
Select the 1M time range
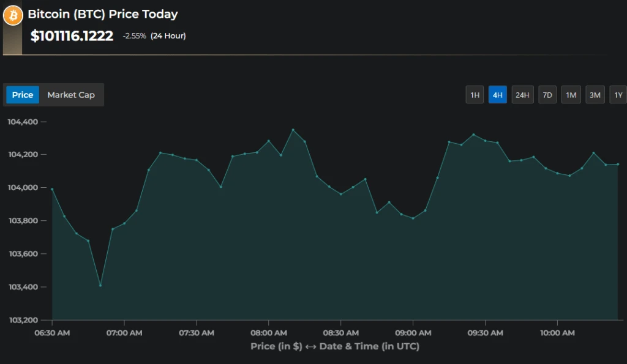571,95
